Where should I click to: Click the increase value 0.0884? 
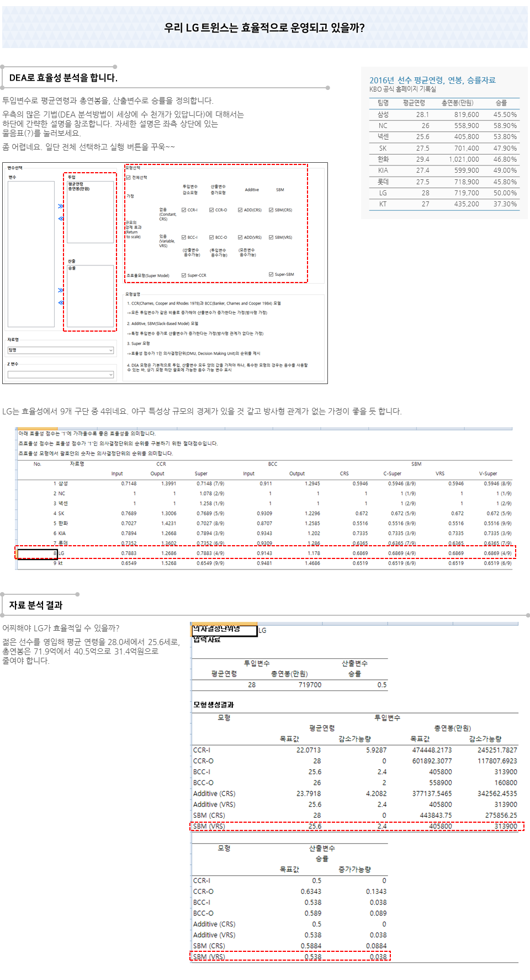coord(376,946)
